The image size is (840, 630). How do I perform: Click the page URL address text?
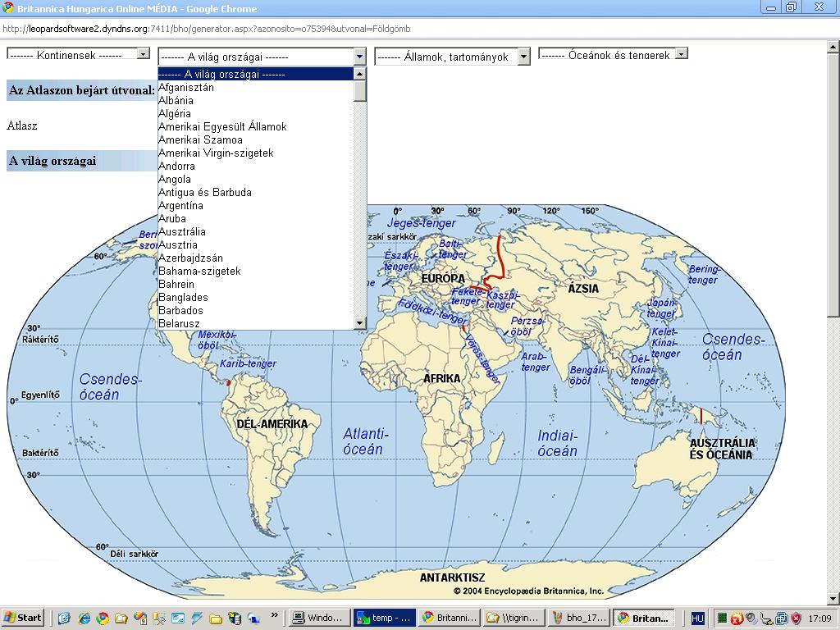coord(207,29)
